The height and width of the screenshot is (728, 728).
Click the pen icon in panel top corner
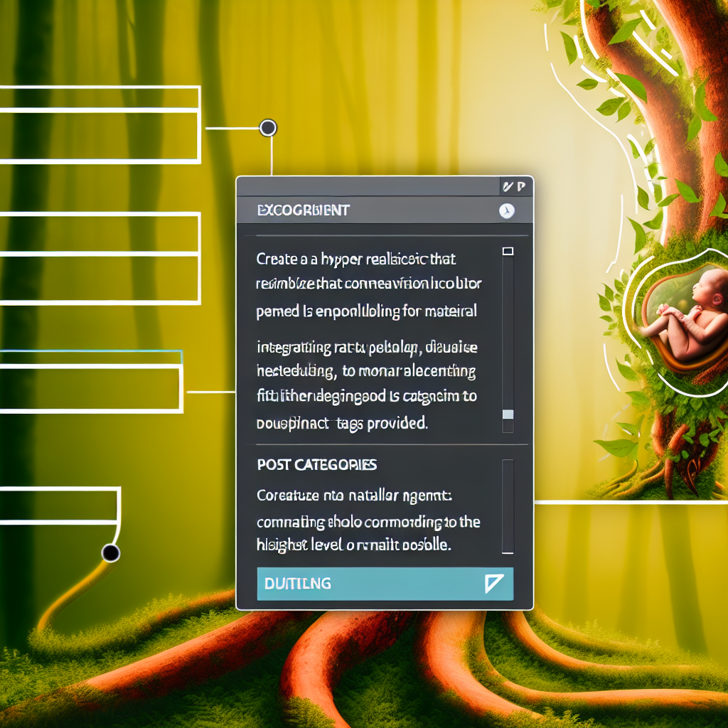pos(508,187)
